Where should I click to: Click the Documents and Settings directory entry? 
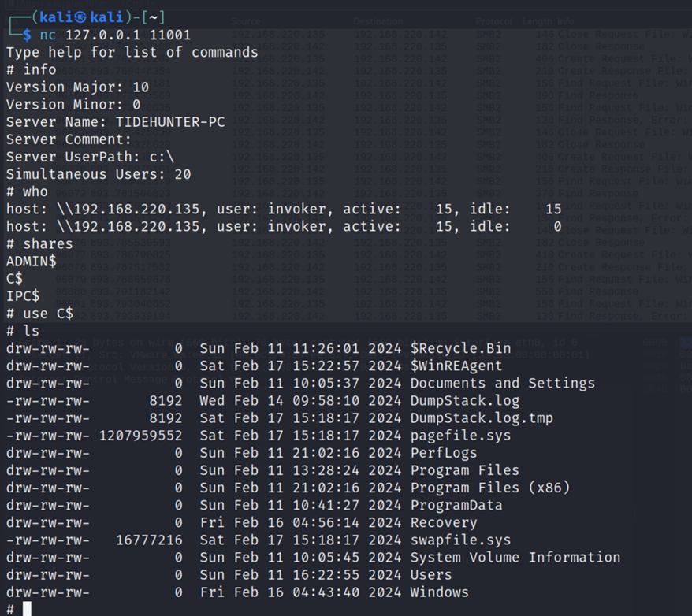click(x=503, y=383)
